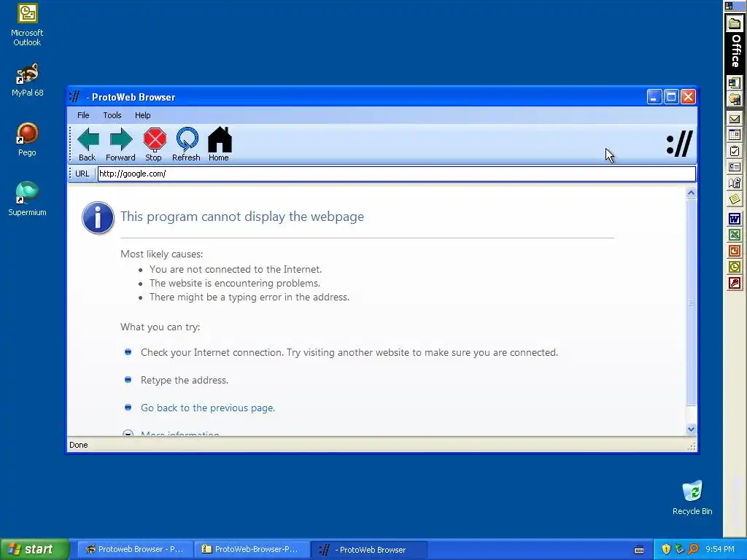Create New Message from Office bar envelope
This screenshot has width=747, height=560.
(734, 119)
